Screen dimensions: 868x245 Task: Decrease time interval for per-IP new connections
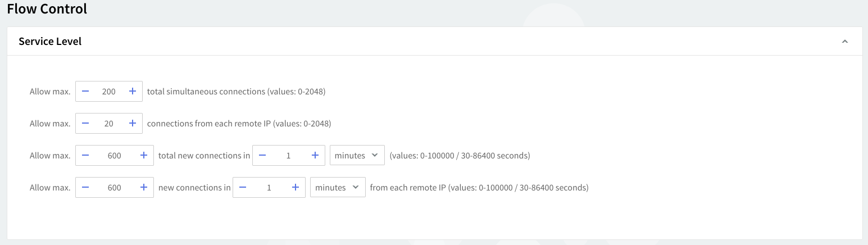pyautogui.click(x=243, y=188)
